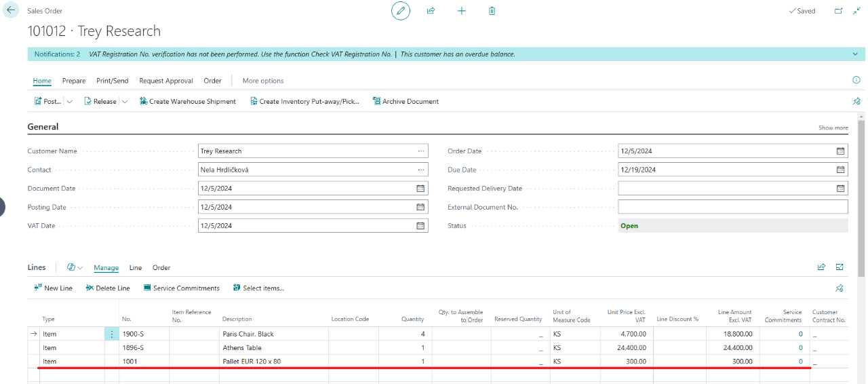Screen dimensions: 868x384
Task: Click Create Warehouse Shipment
Action: point(187,102)
